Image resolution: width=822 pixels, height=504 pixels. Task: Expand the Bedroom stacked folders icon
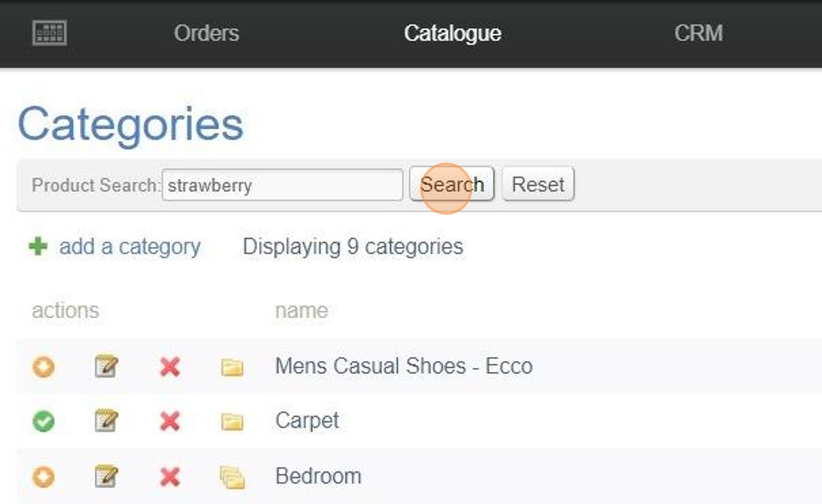[x=232, y=477]
